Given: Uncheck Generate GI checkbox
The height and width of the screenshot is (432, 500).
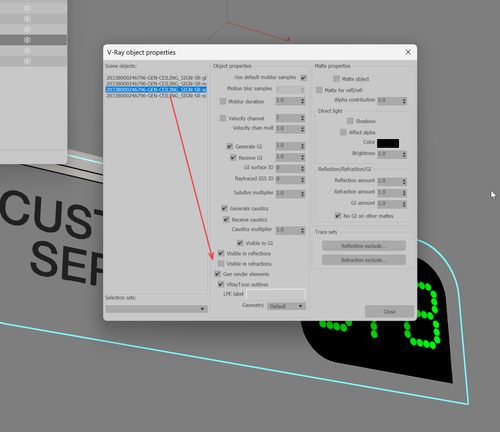Looking at the screenshot, I should coord(230,146).
